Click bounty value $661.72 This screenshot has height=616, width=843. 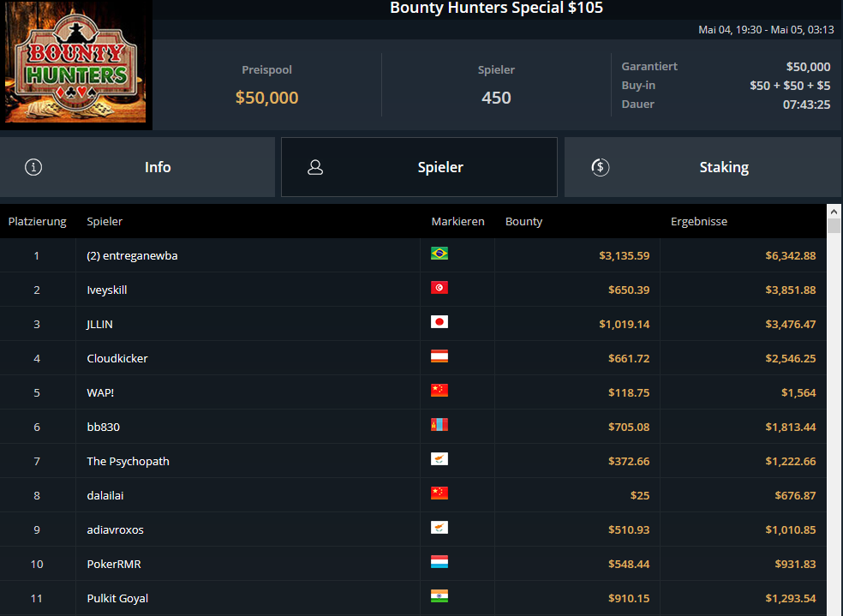pos(629,358)
